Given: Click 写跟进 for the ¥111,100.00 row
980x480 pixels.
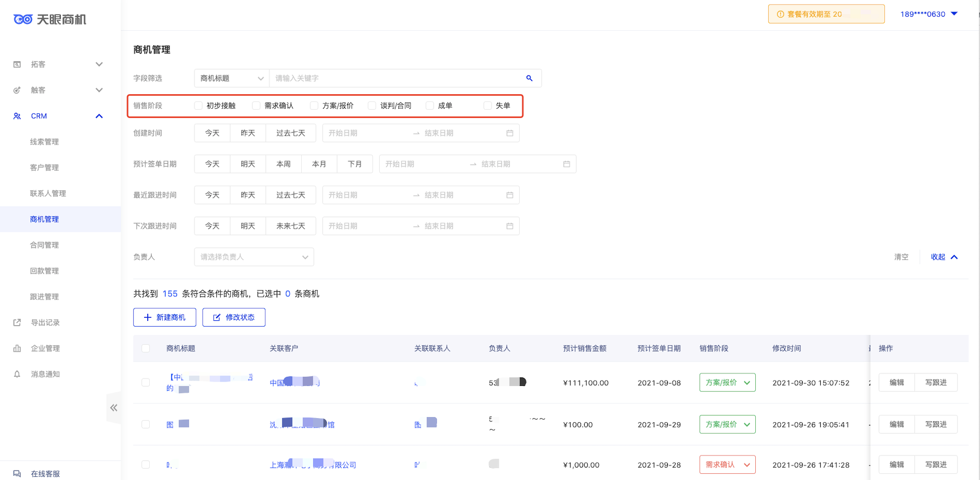Looking at the screenshot, I should pyautogui.click(x=936, y=382).
